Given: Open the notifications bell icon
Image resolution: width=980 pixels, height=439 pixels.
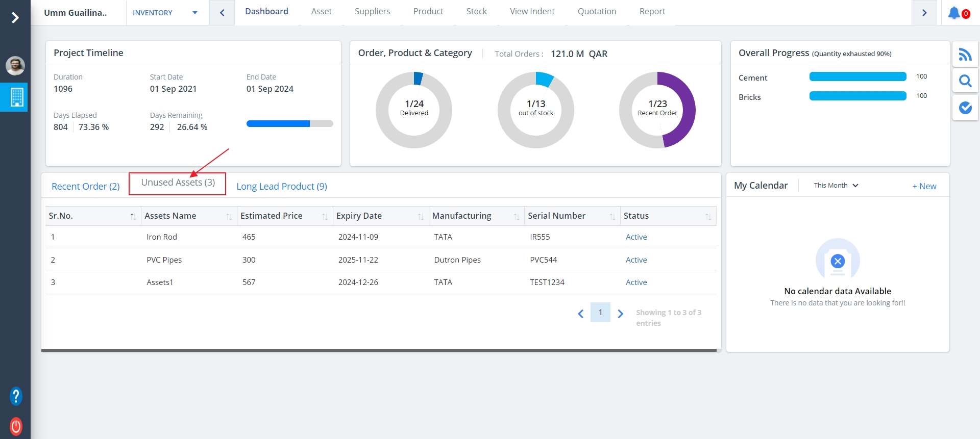Looking at the screenshot, I should click(953, 13).
